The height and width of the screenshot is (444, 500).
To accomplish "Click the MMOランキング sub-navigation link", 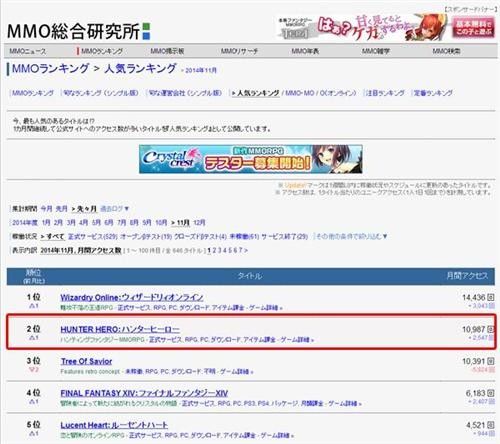I will [x=33, y=93].
